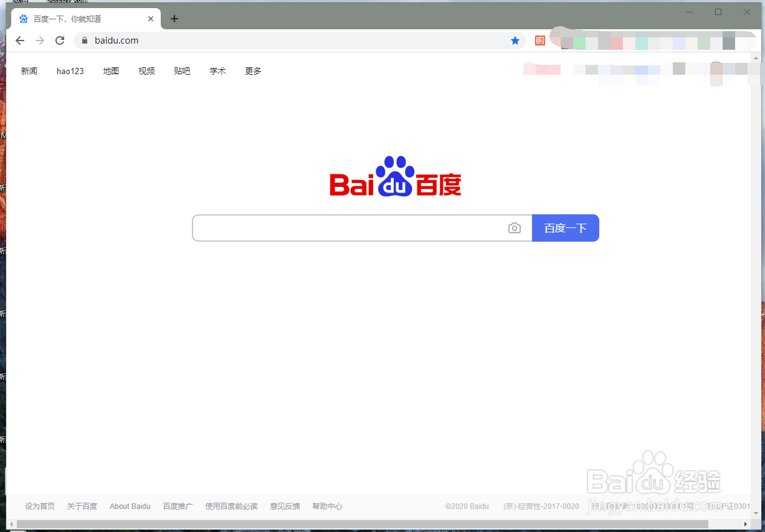
Task: Open the 意见反馈 footer link
Action: click(285, 506)
